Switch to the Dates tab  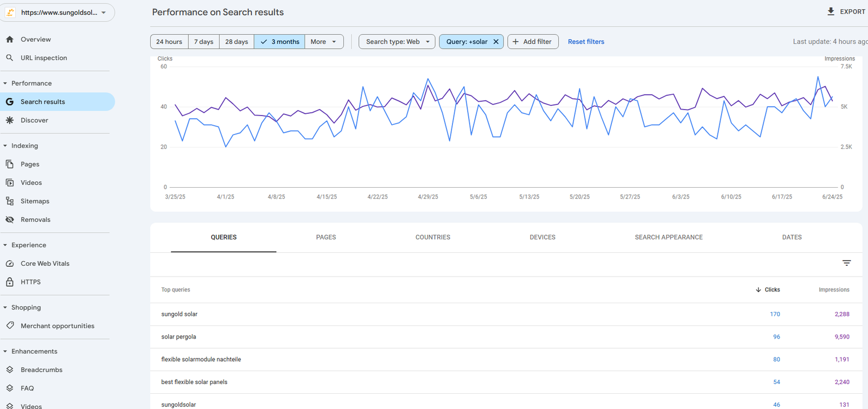792,238
